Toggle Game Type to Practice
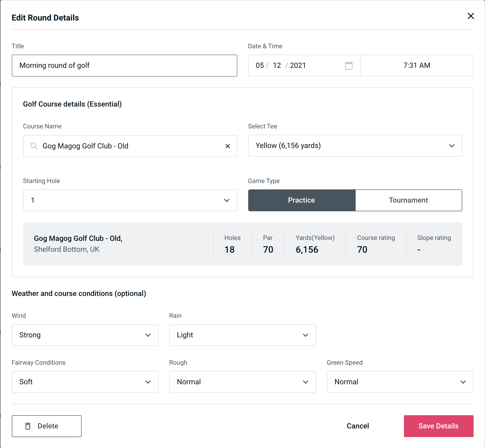Screen dimensions: 485x448 click(301, 200)
